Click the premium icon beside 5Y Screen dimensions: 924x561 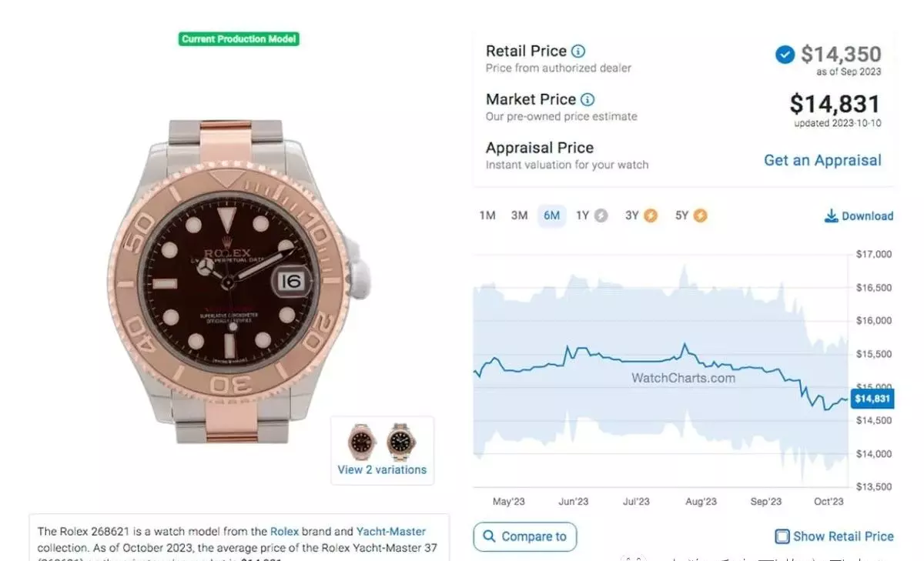tap(700, 215)
